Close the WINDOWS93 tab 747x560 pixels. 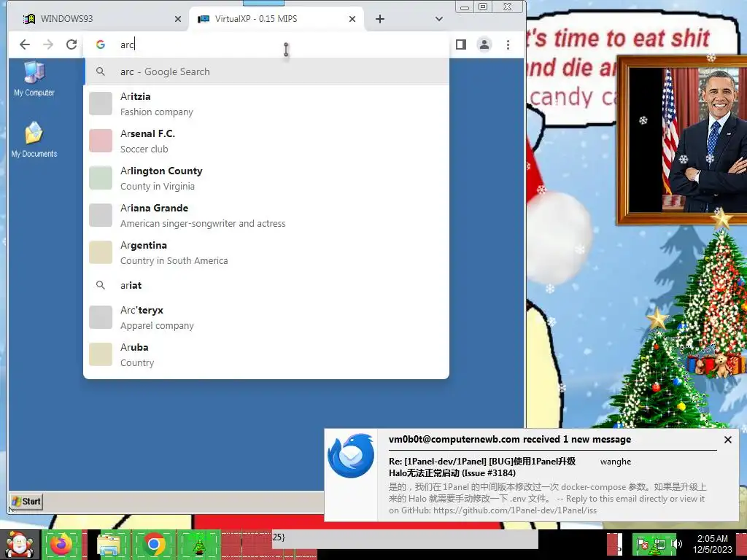coord(178,19)
